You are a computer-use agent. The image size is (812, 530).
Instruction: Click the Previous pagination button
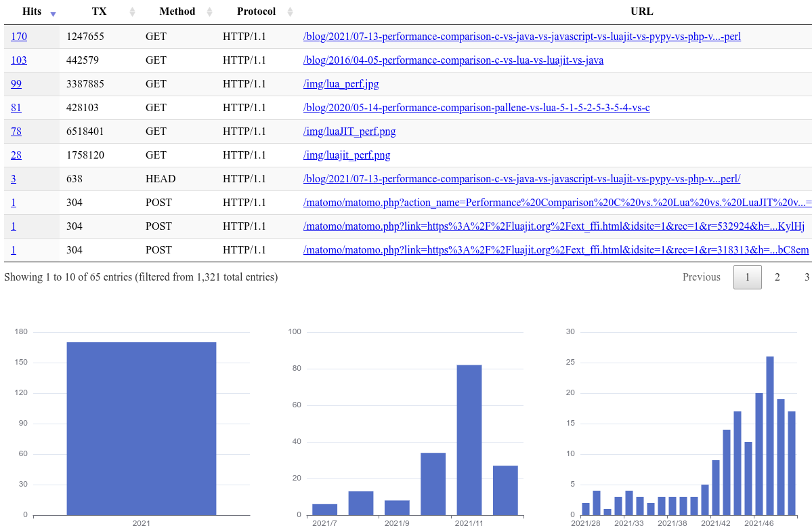point(701,277)
